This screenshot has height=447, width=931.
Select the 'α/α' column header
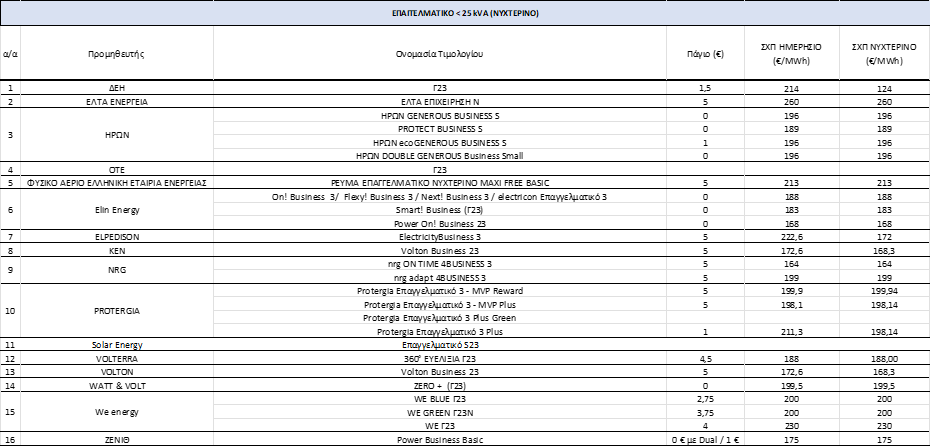10,53
